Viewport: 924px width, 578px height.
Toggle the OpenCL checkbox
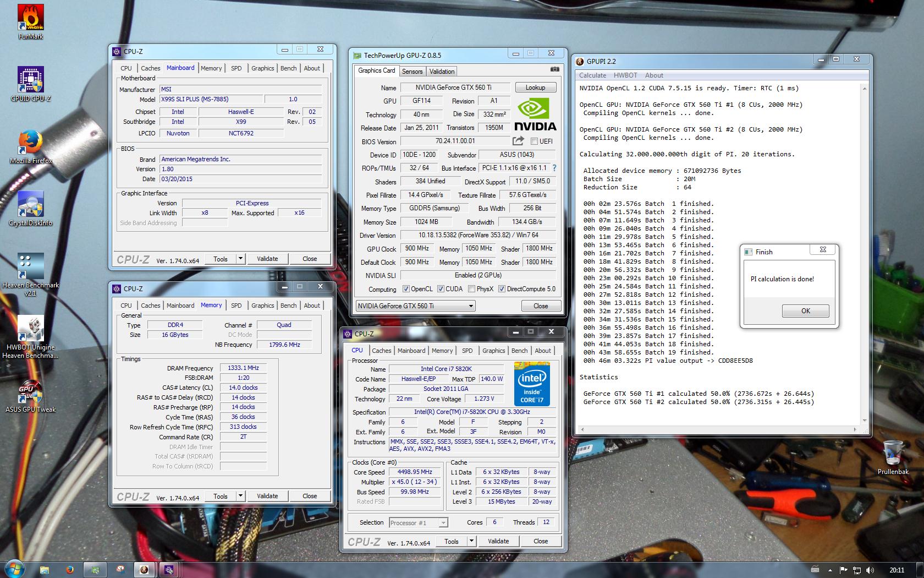[406, 289]
